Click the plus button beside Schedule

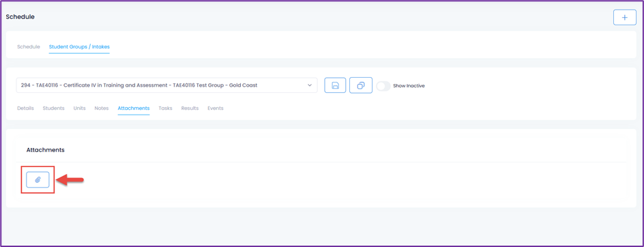(625, 17)
